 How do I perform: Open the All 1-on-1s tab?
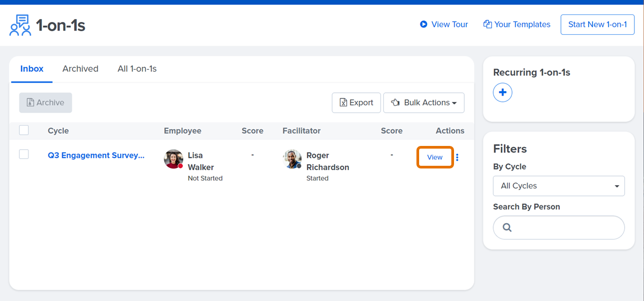(137, 69)
